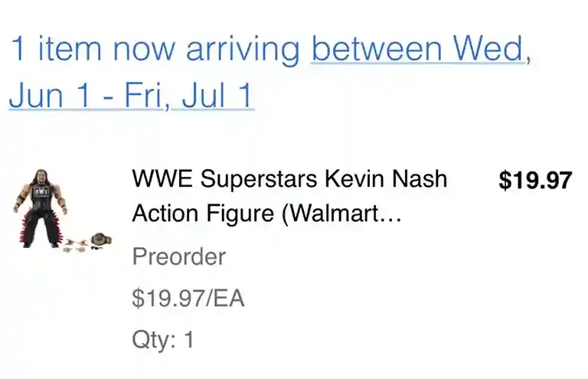This screenshot has width=588, height=379.
Task: Click "Jul 1" in the arrival range
Action: (224, 97)
